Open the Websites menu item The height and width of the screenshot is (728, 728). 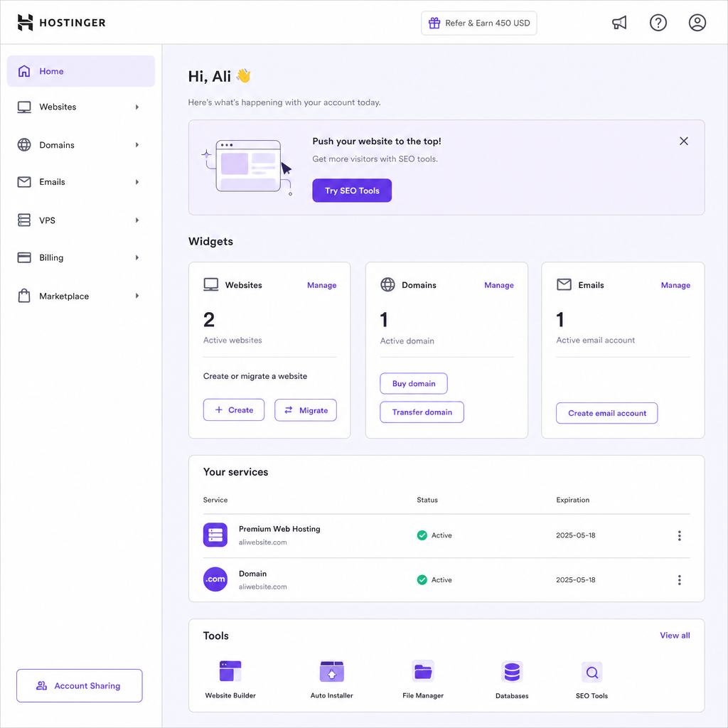click(x=81, y=107)
